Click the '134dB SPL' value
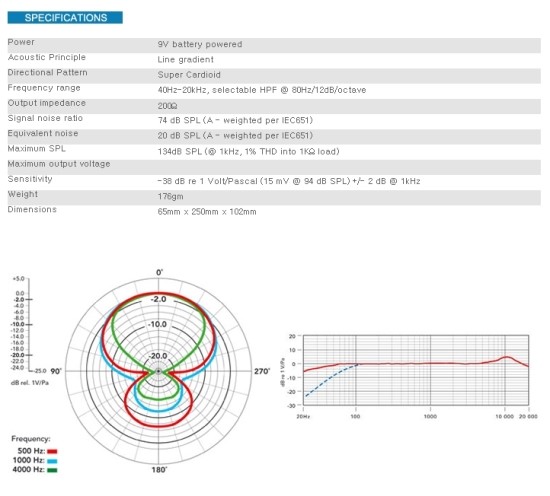This screenshot has width=550, height=496. pos(248,152)
